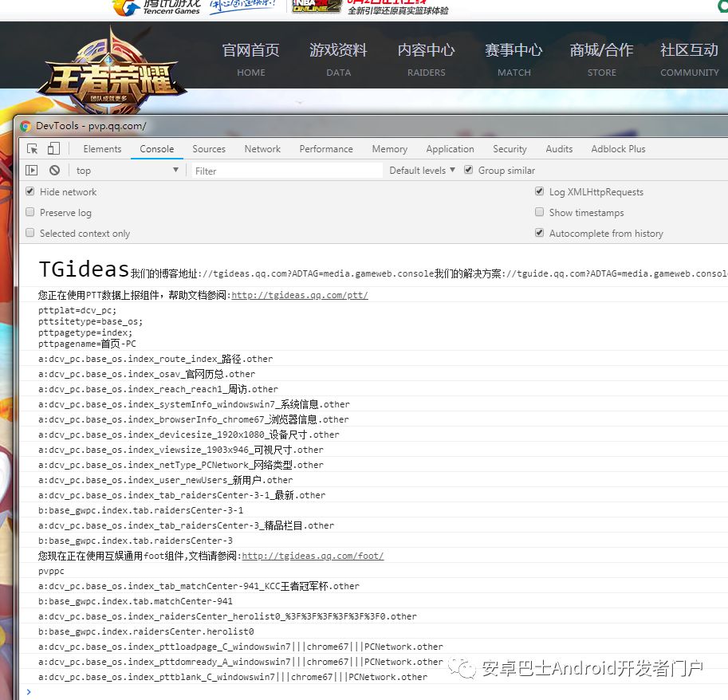Open the Memory tab
Screen dimensions: 728x700
[x=390, y=149]
